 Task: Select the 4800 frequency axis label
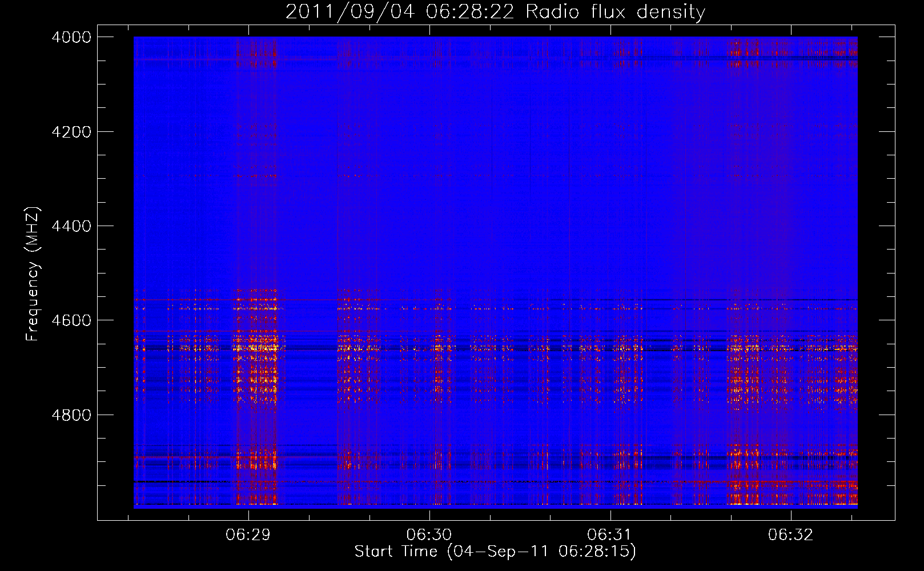[x=71, y=415]
